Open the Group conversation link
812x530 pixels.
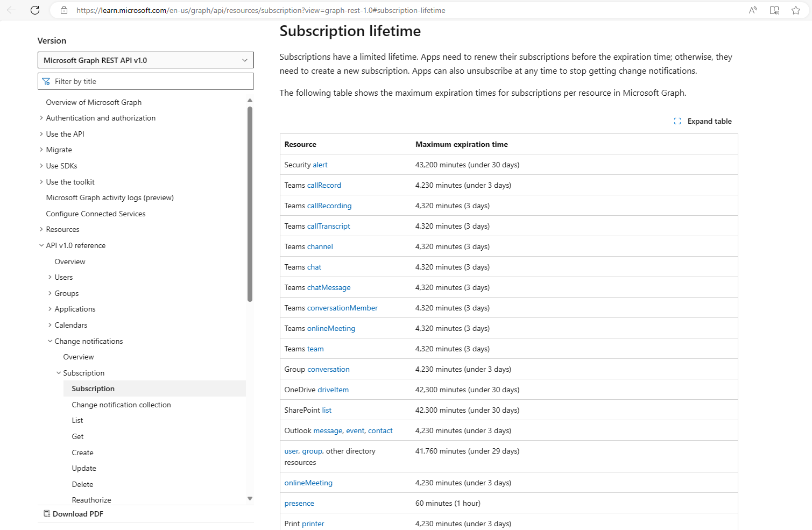329,369
